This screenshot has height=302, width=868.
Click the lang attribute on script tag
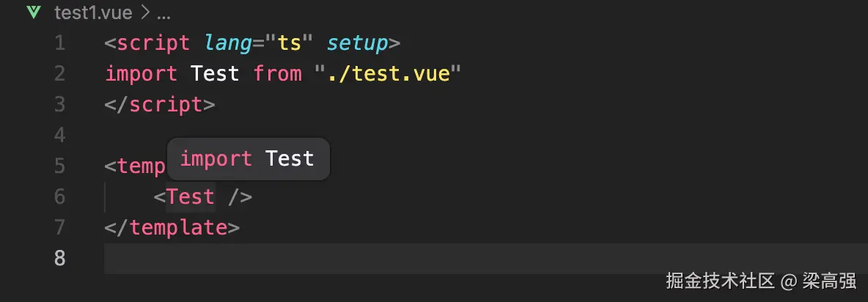pyautogui.click(x=228, y=43)
